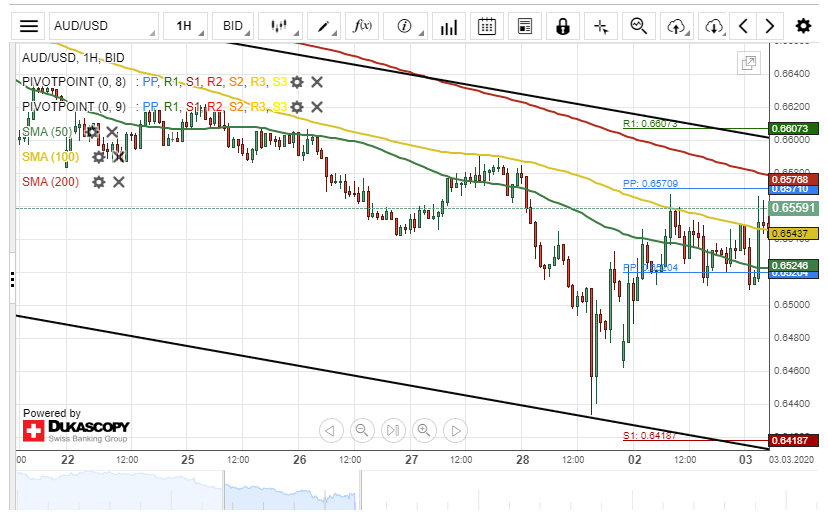Click date 28 on time axis
This screenshot has height=517, width=828.
point(523,460)
